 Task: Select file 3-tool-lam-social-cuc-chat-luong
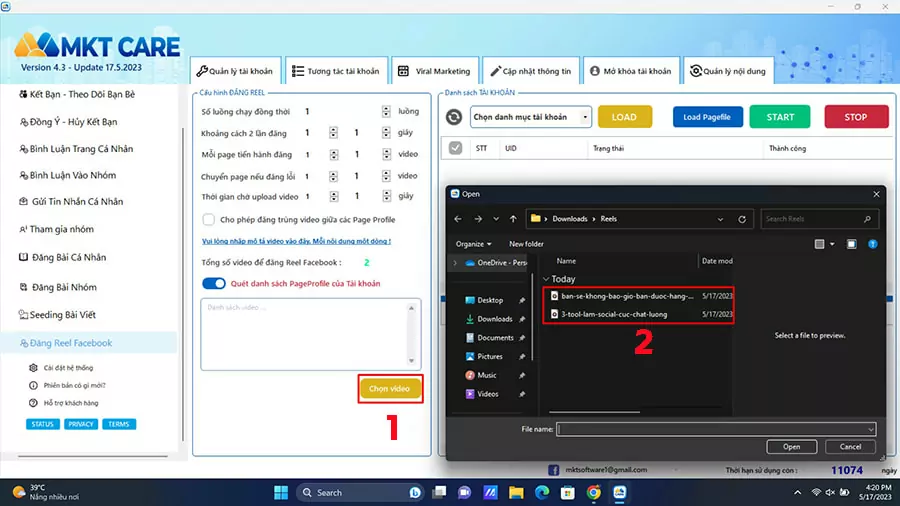tap(614, 314)
